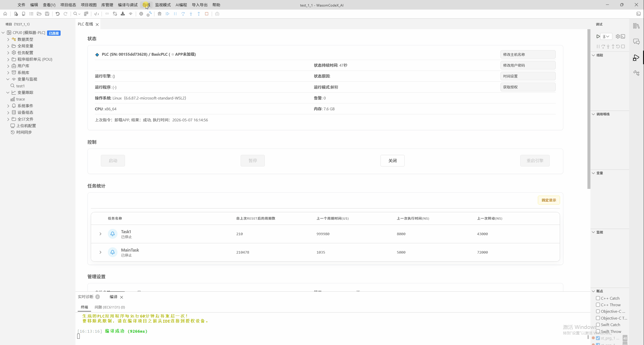Screen dimensions: 644x345
Task: Click the code brackets toolbar icon
Action: (97, 14)
